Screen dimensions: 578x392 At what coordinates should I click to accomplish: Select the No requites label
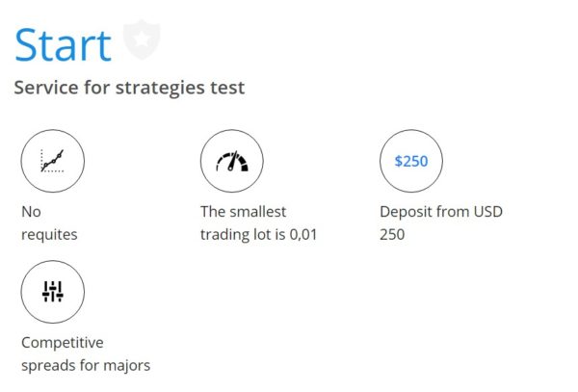(49, 223)
